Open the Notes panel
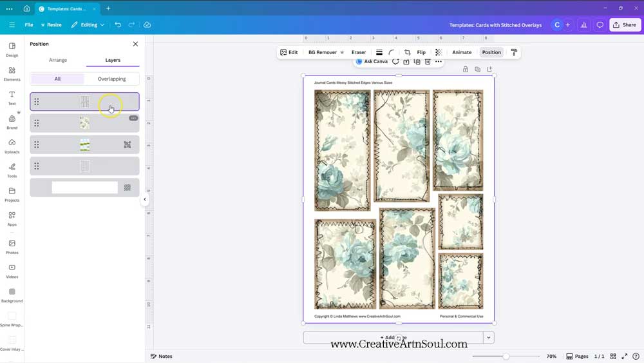Image resolution: width=644 pixels, height=363 pixels. (x=162, y=357)
